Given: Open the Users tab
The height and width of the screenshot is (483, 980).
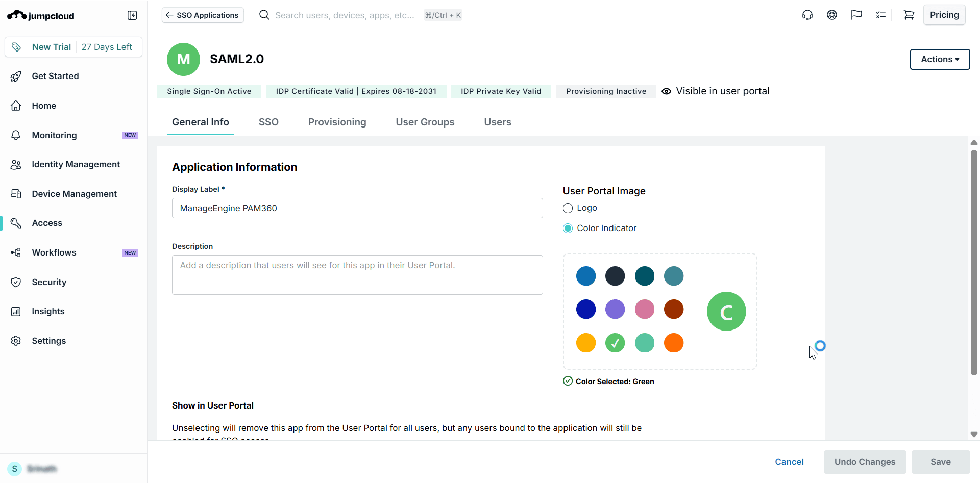Looking at the screenshot, I should point(498,122).
